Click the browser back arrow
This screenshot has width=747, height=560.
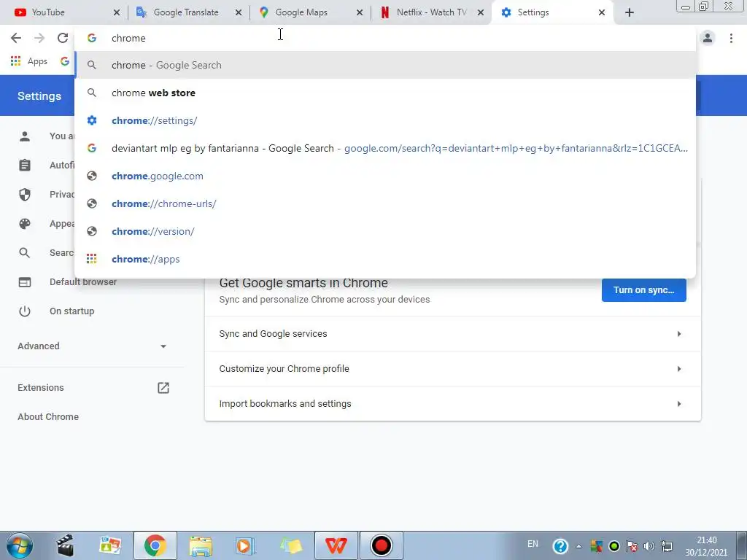coord(16,38)
